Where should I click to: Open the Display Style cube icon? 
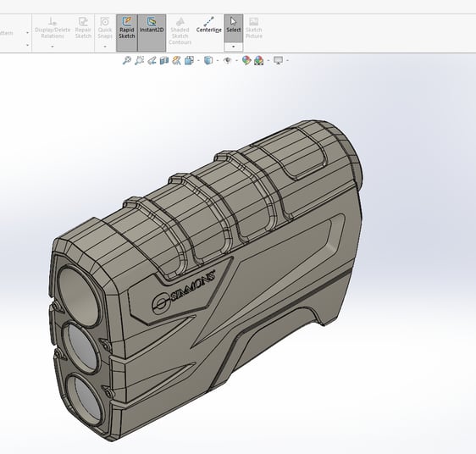(208, 60)
